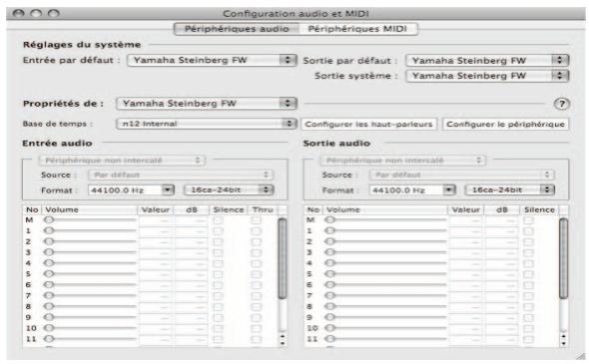Click input Thru column header
The width and height of the screenshot is (589, 364).
263,209
